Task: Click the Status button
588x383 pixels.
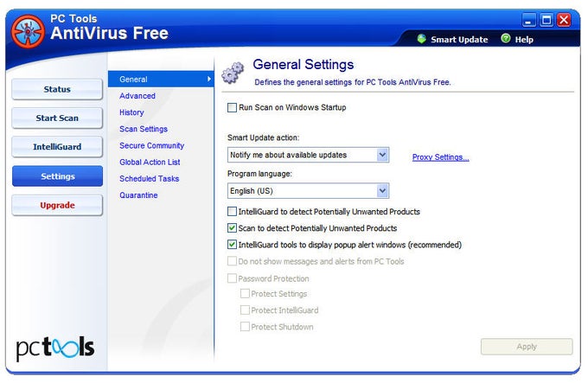Action: (57, 89)
